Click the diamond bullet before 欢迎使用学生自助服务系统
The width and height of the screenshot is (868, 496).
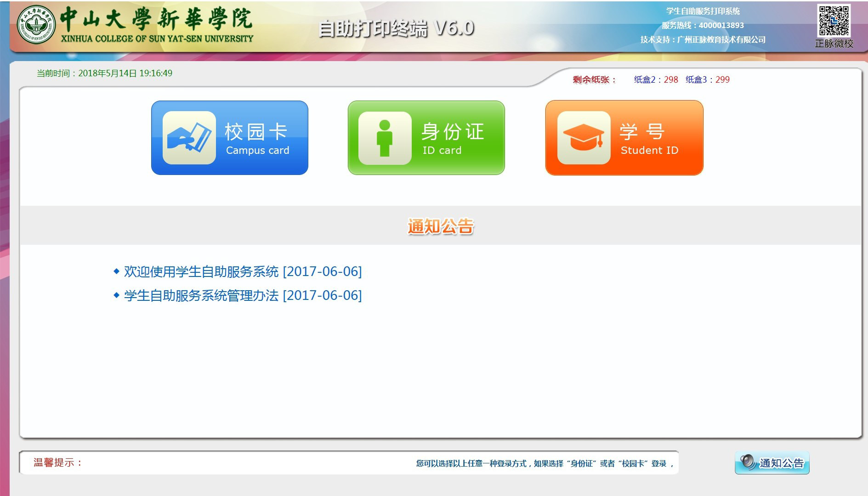point(116,271)
